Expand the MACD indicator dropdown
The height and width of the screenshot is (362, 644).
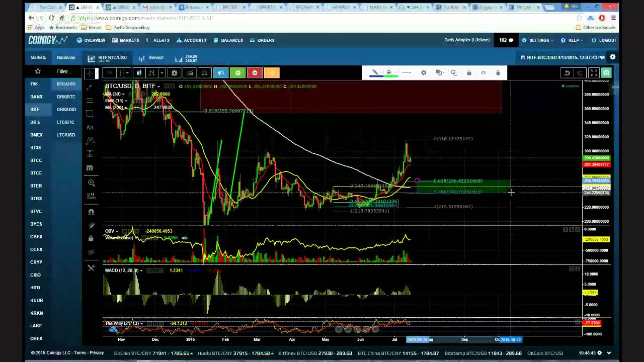pos(141,270)
